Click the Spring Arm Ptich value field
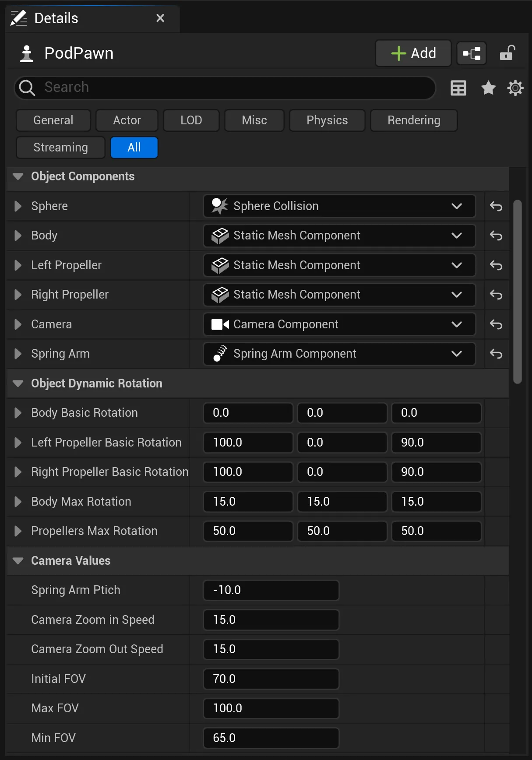532x760 pixels. point(271,590)
